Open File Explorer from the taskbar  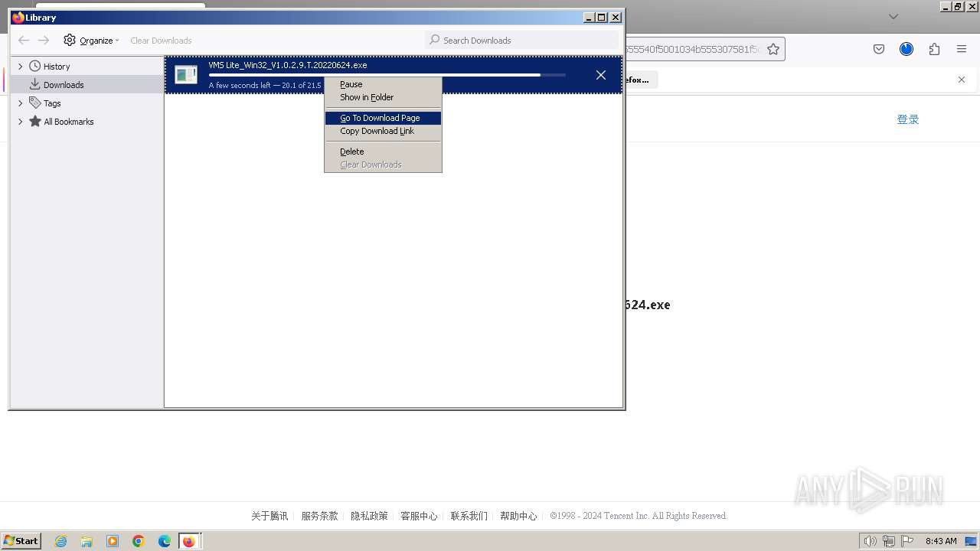coord(87,541)
